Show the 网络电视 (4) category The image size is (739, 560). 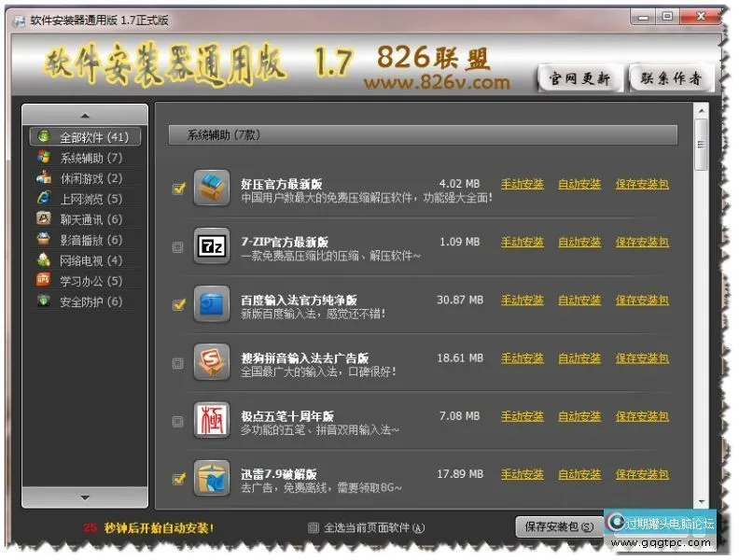coord(85,260)
